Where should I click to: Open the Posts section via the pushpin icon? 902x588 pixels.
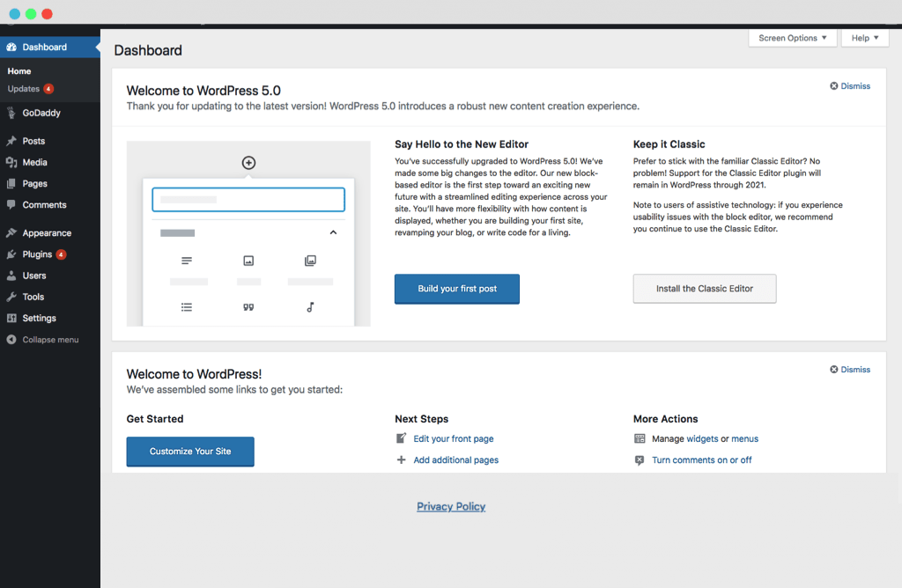[12, 141]
